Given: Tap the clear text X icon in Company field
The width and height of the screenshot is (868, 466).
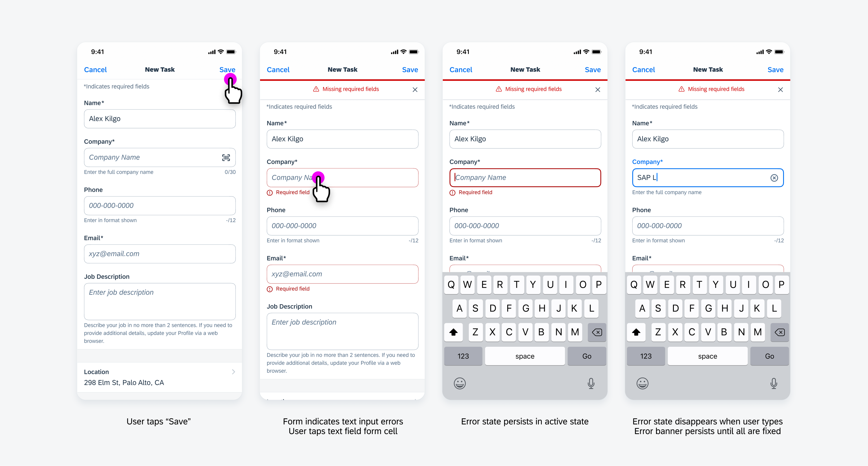Looking at the screenshot, I should click(774, 178).
